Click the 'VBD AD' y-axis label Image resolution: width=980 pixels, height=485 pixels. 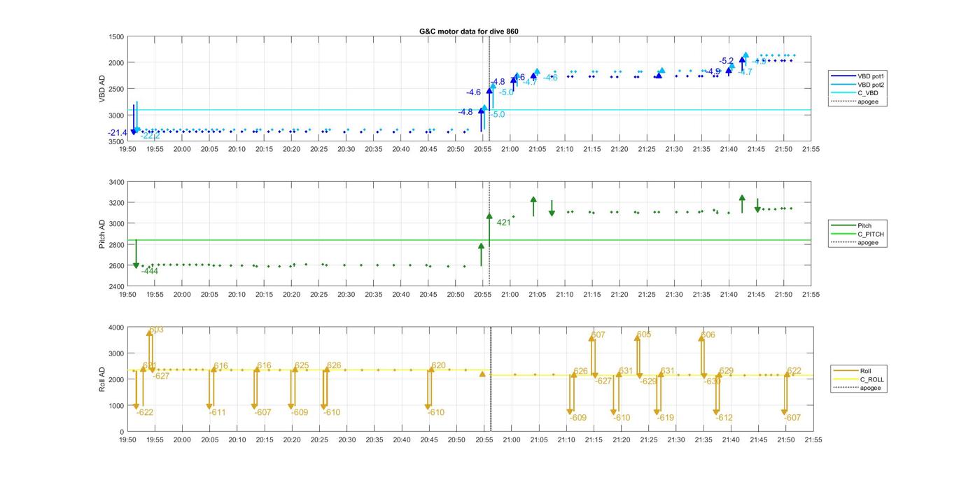pyautogui.click(x=102, y=89)
